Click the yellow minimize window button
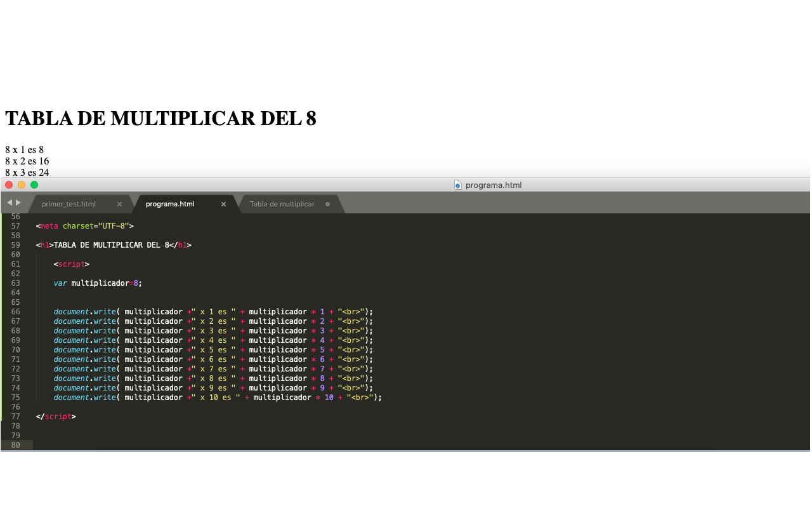Screen dimensions: 812x508 click(22, 185)
